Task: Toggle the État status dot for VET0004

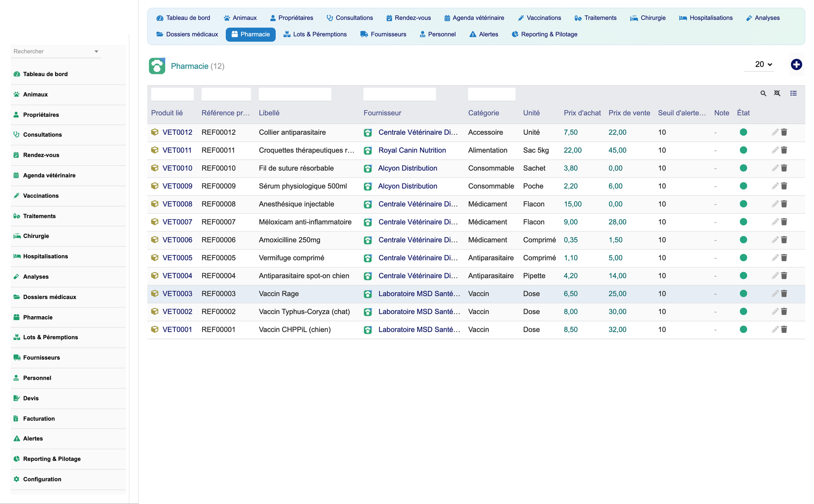Action: tap(743, 276)
